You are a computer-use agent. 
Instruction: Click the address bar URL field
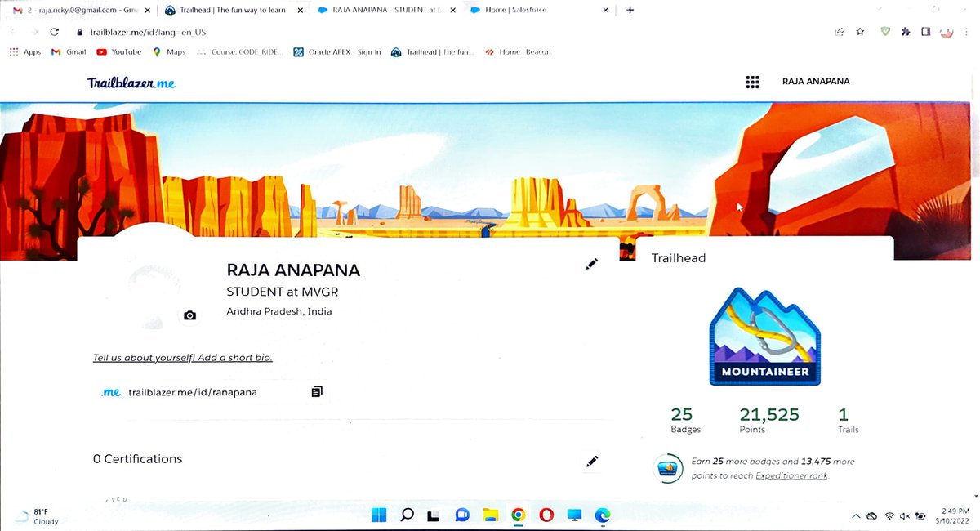pos(449,32)
